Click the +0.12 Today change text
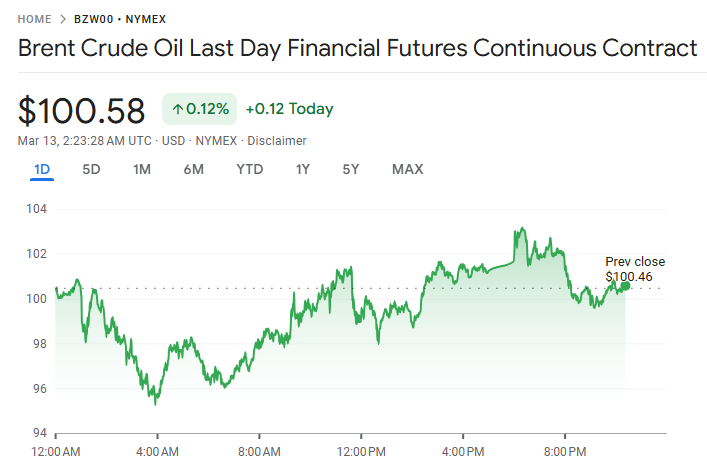The height and width of the screenshot is (472, 707). click(x=289, y=109)
